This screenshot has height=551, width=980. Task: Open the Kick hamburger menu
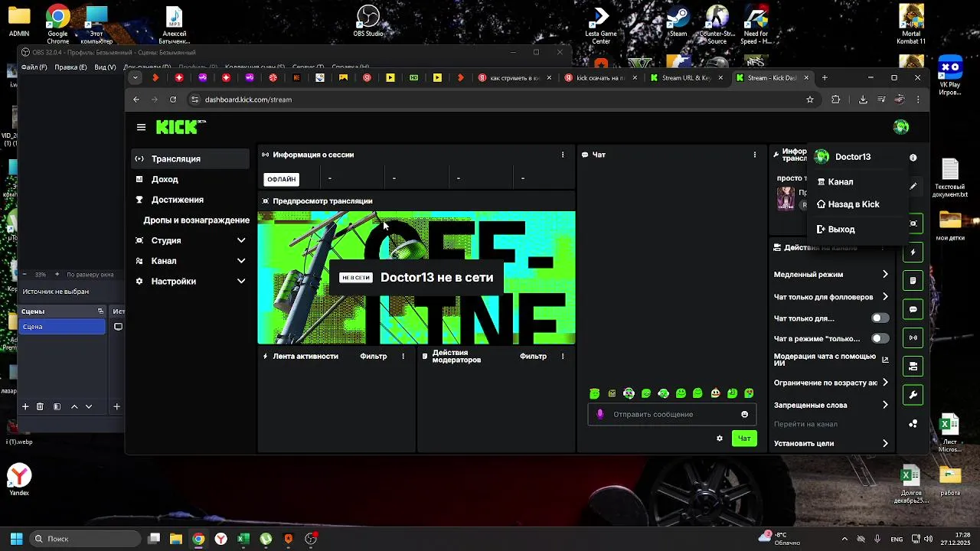coord(141,128)
